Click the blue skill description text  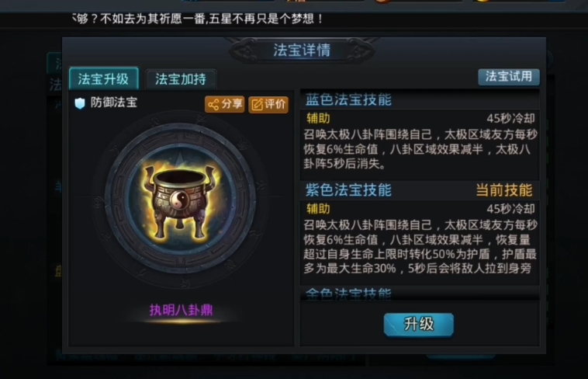[420, 149]
